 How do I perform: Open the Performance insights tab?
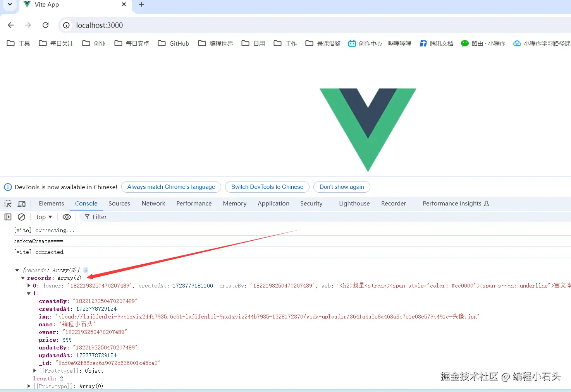coord(456,204)
